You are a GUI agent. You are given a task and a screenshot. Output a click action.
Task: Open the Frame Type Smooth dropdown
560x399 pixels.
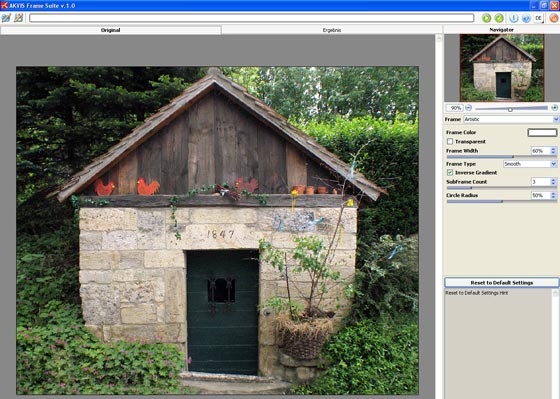tap(530, 164)
